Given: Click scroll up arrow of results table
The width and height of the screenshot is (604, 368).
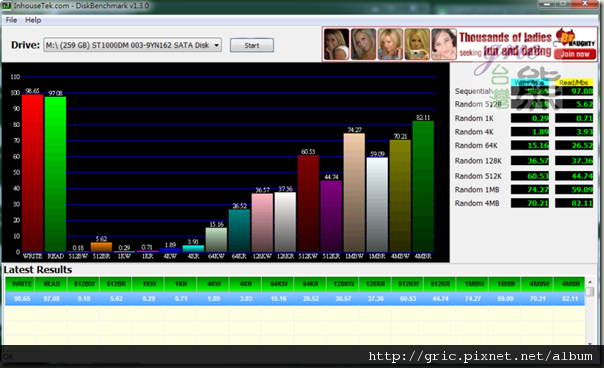Looking at the screenshot, I should (590, 282).
